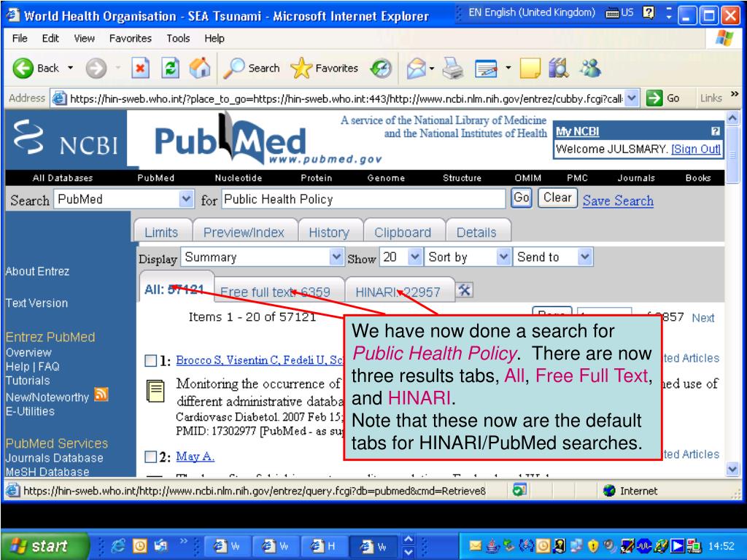Click the abstract document icon for result 1
The width and height of the screenshot is (747, 560).
pyautogui.click(x=155, y=391)
